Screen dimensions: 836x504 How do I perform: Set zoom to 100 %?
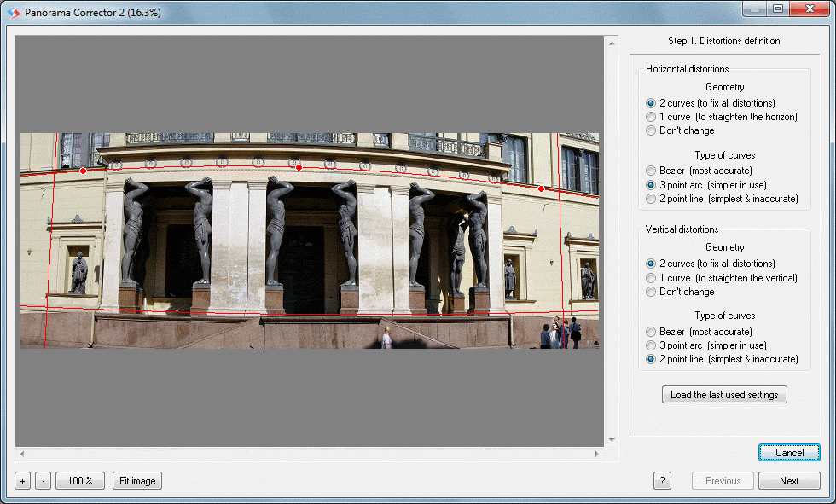[x=80, y=481]
